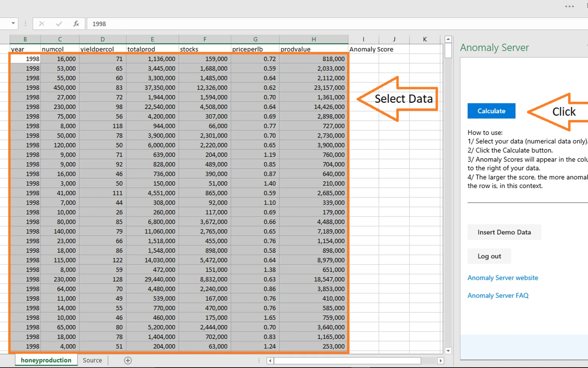Open the Insert Function fx icon
The height and width of the screenshot is (368, 588).
76,24
